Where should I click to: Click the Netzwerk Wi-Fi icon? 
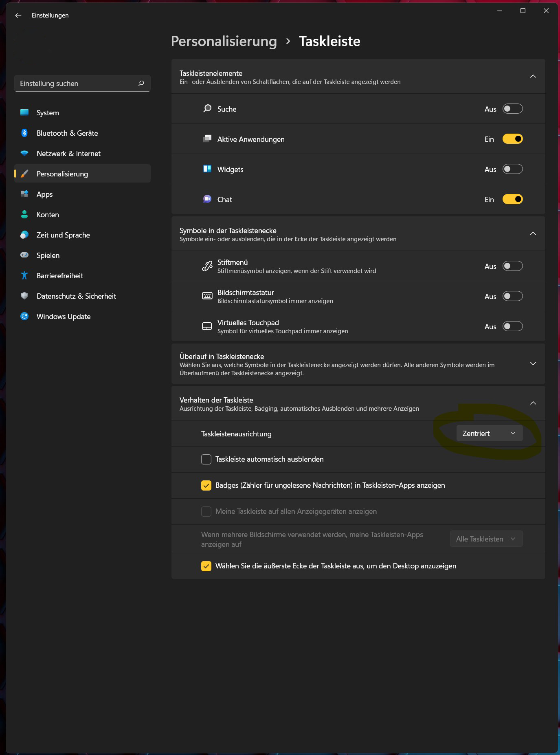24,153
